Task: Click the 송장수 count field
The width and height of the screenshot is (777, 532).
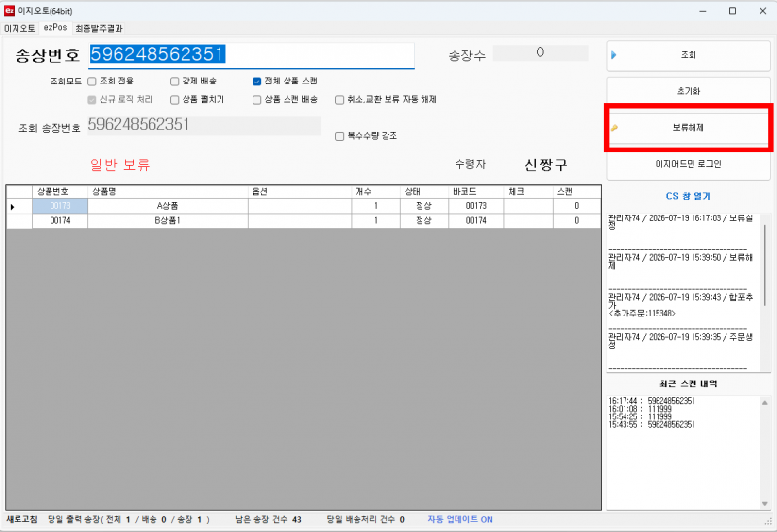Action: point(540,52)
